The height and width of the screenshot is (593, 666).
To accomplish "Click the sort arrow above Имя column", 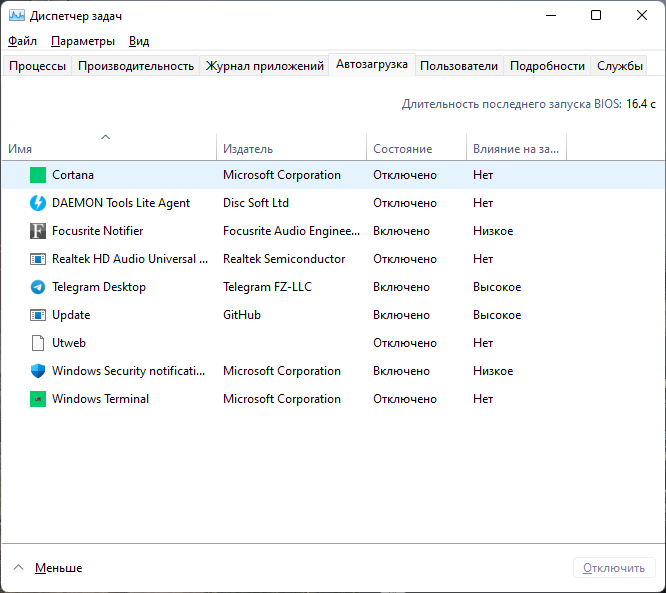I will 105,137.
